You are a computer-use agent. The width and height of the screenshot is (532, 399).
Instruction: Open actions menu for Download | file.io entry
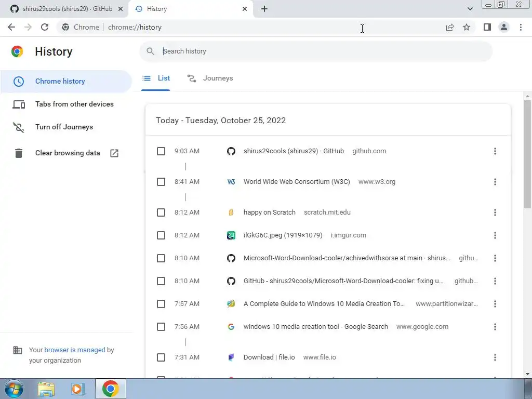[x=495, y=357]
